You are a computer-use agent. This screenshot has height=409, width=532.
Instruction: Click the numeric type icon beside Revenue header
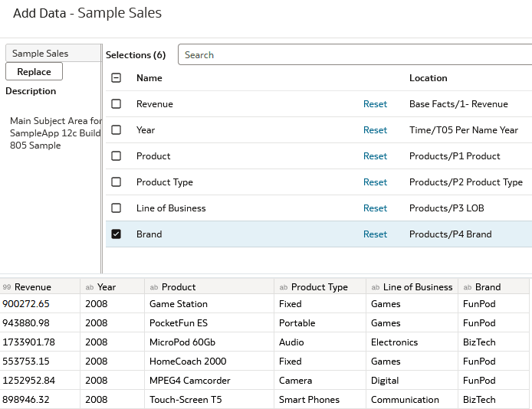7,287
